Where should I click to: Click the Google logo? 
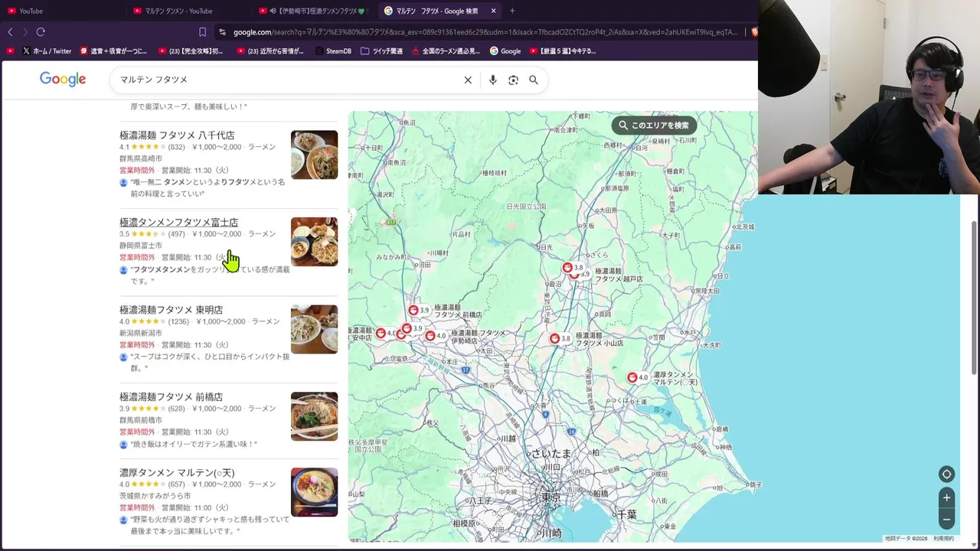[63, 79]
